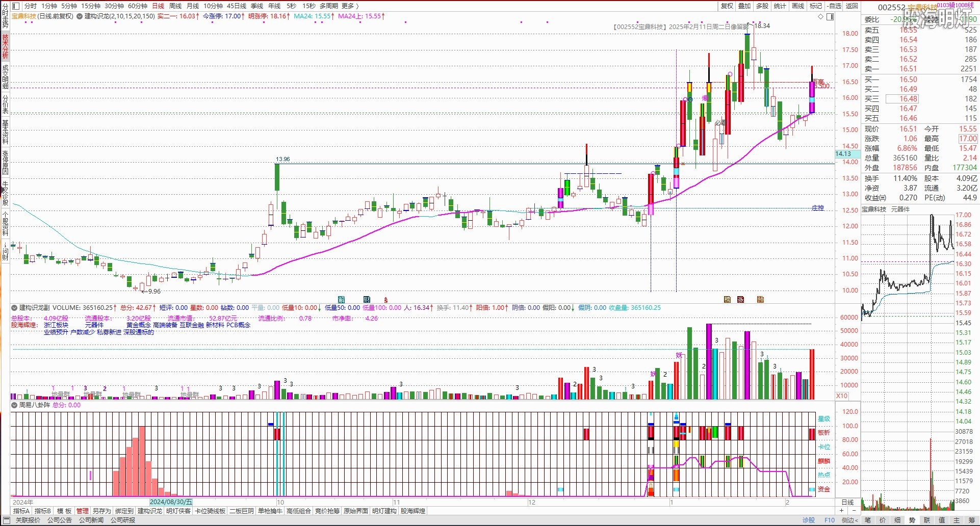Click the 2024/08/30 date marker on timeline
Image resolution: width=980 pixels, height=526 pixels.
pos(171,502)
